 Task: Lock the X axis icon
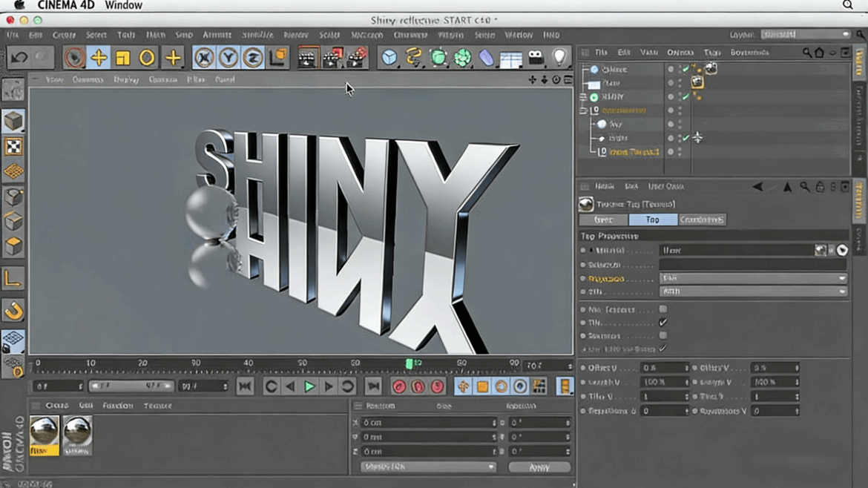[x=206, y=57]
